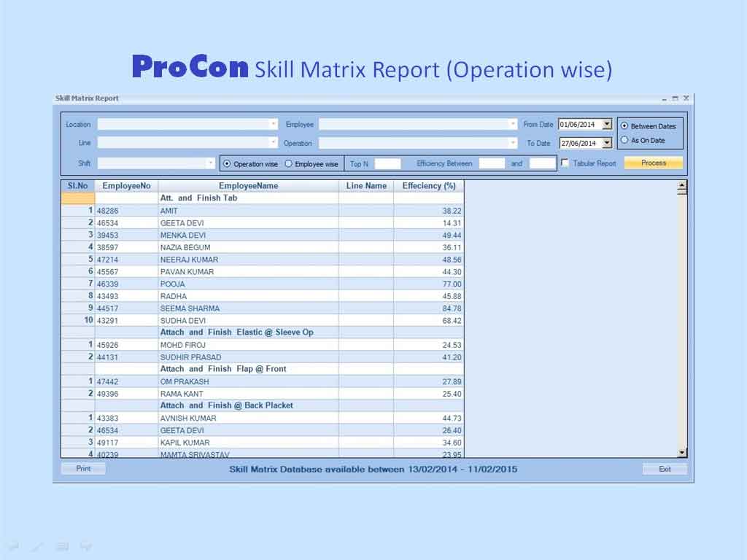Image resolution: width=747 pixels, height=560 pixels.
Task: Click the efficiency value 26.40
Action: tap(452, 430)
